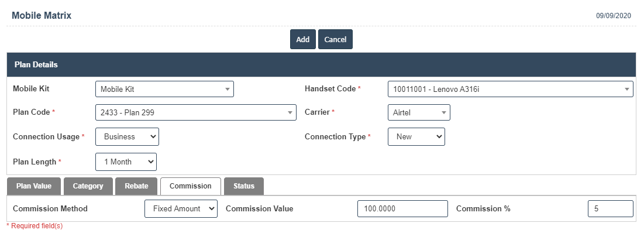Select the Commission tab
Screen dimensions: 644x240
(190, 186)
